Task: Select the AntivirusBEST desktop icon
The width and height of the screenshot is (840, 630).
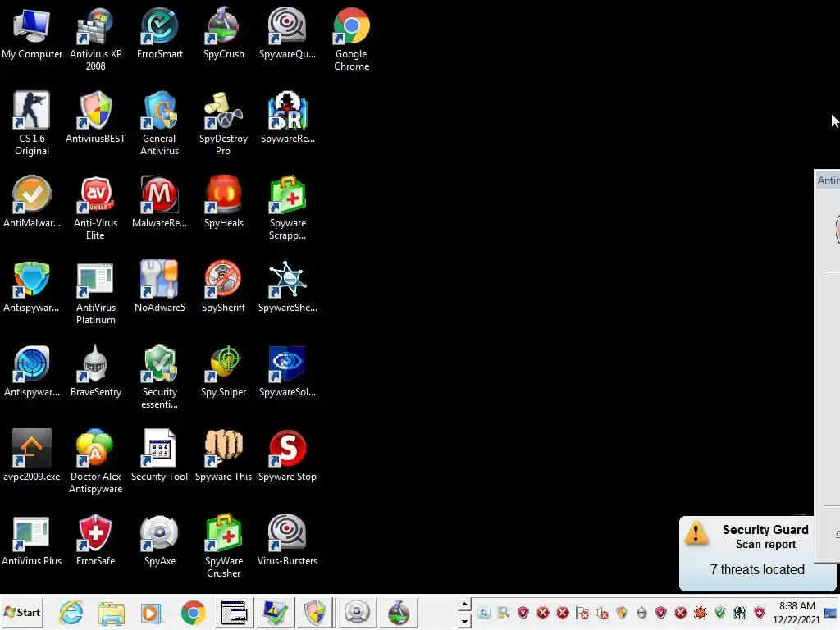Action: [95, 117]
